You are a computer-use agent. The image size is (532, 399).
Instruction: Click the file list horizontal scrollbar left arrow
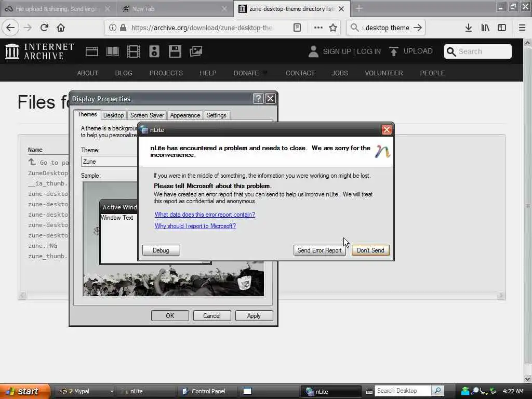point(22,296)
